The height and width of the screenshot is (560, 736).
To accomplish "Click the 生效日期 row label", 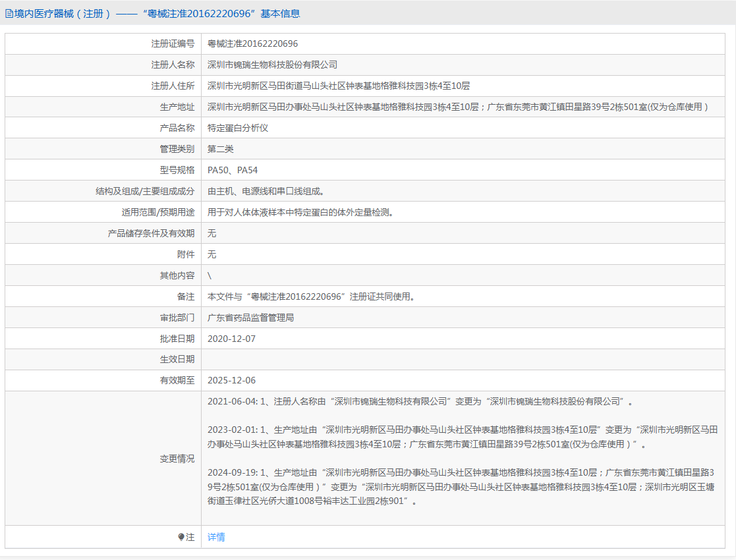I will 177,360.
